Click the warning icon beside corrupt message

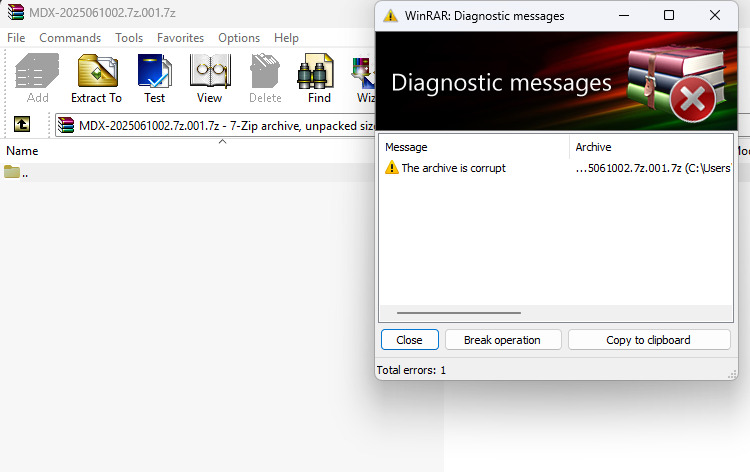(x=392, y=167)
